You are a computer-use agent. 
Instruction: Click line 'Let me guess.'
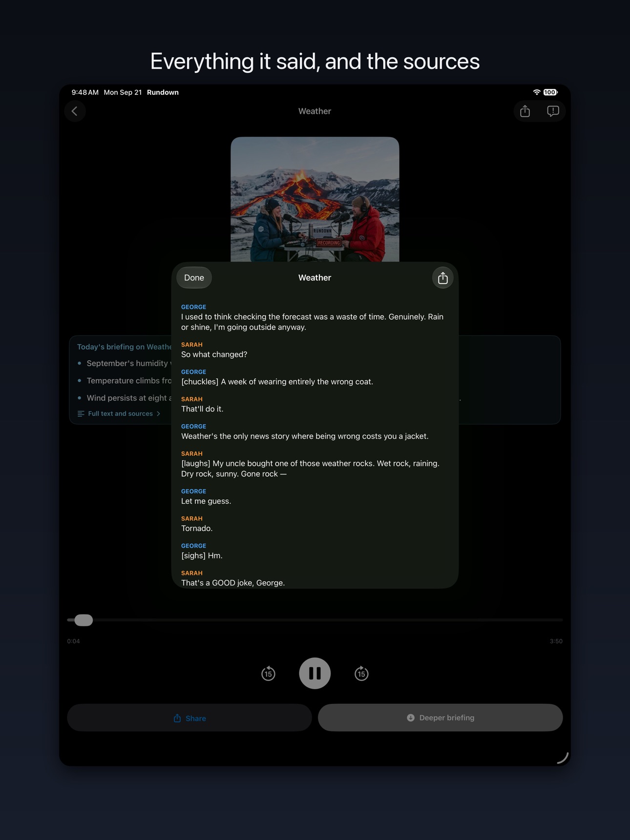click(x=206, y=501)
